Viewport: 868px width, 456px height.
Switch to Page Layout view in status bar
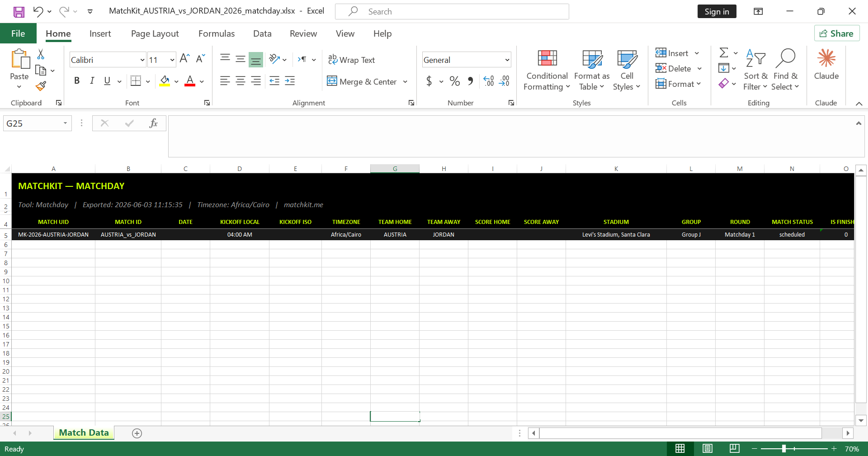click(x=708, y=449)
